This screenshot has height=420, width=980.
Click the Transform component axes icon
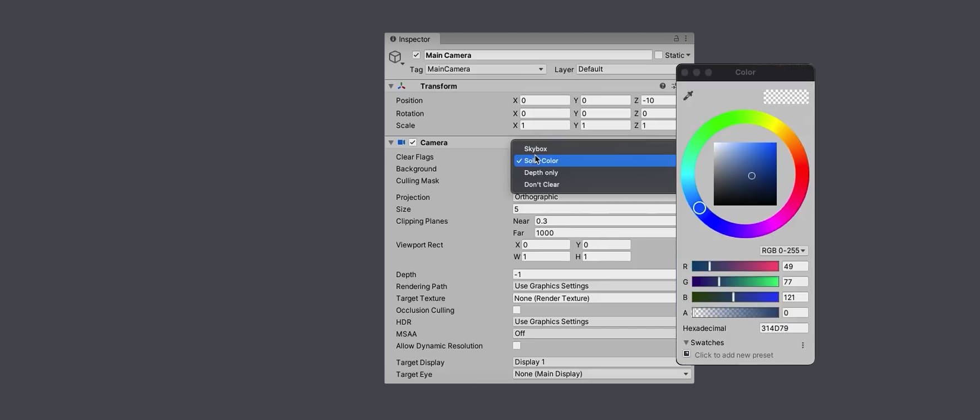pos(401,86)
